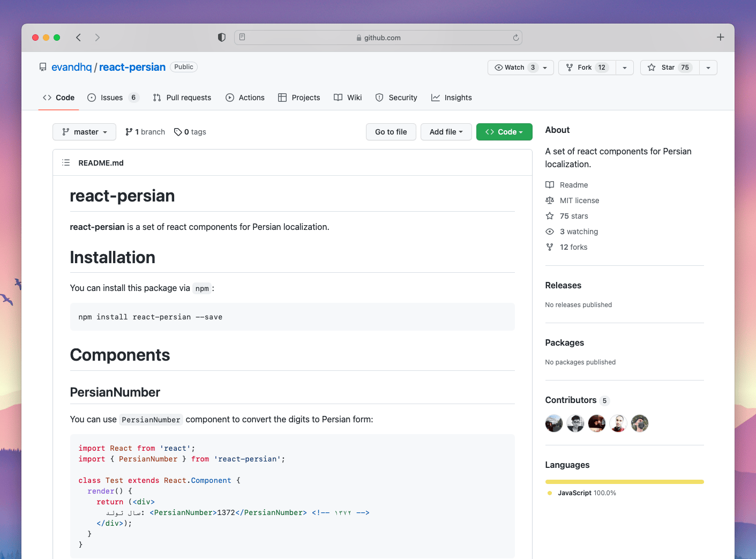756x559 pixels.
Task: Open the green Code dropdown
Action: pyautogui.click(x=504, y=132)
